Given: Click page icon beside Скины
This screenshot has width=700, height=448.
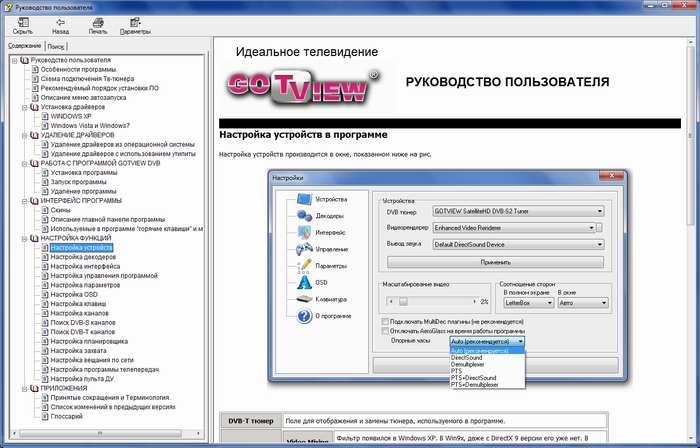Looking at the screenshot, I should point(45,210).
